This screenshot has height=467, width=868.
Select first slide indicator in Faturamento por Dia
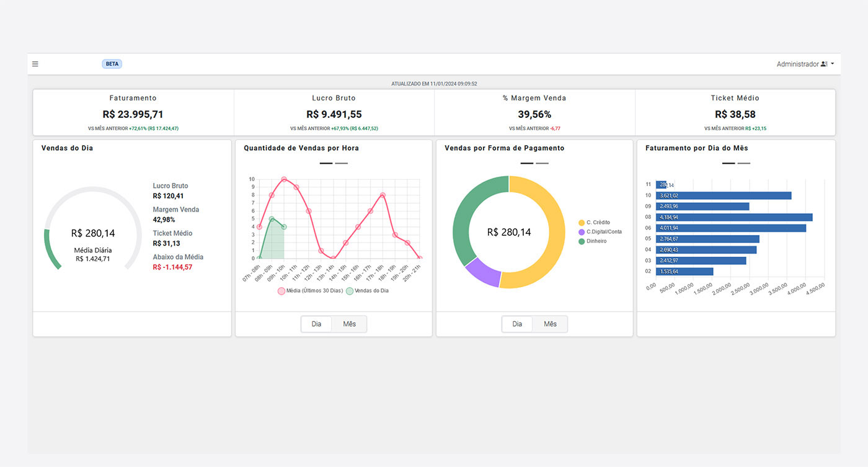[728, 163]
